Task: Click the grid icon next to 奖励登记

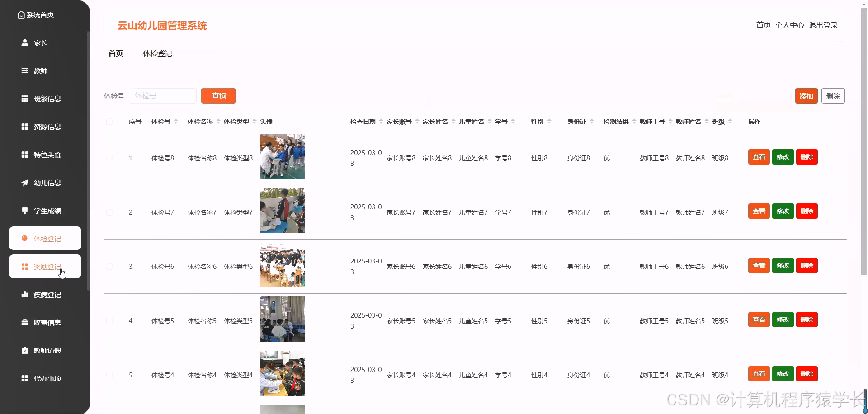Action: [25, 267]
